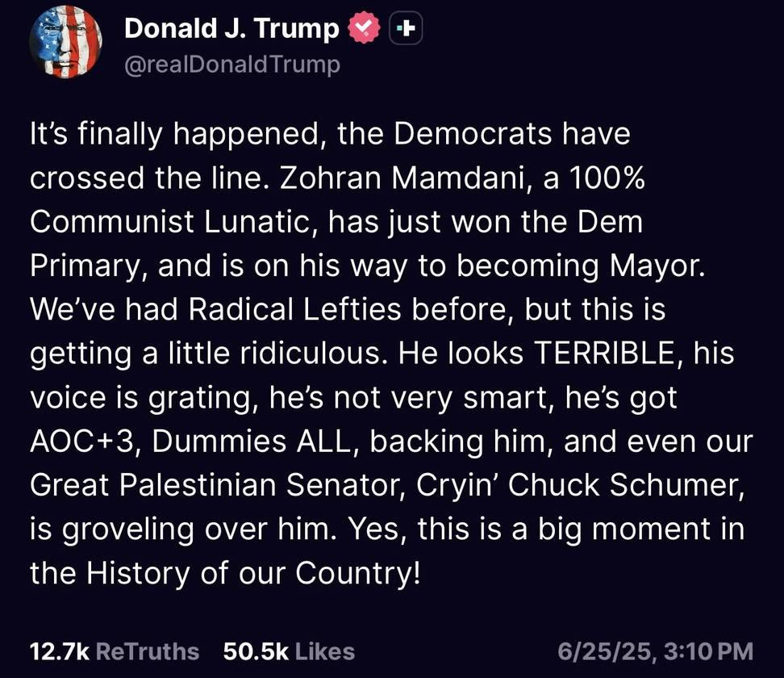Click the phrase Radical Lefties
The image size is (784, 678).
(x=294, y=309)
